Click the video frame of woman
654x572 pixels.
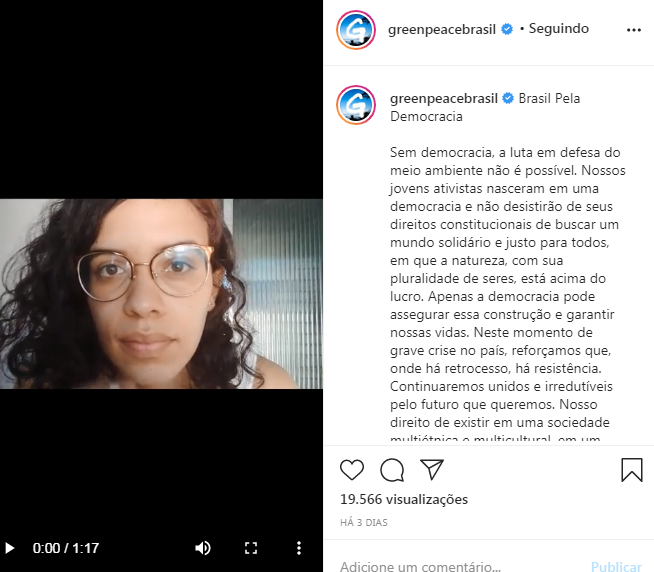161,294
